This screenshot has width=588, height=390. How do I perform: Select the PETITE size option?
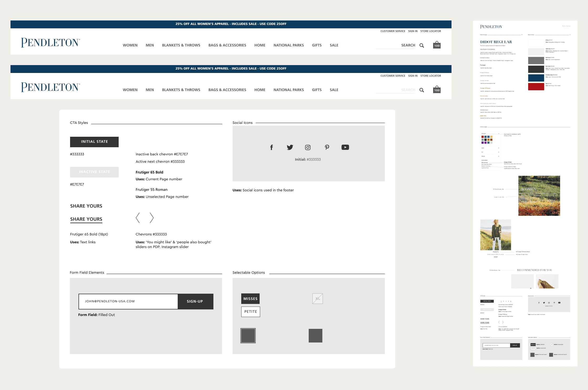pyautogui.click(x=251, y=312)
